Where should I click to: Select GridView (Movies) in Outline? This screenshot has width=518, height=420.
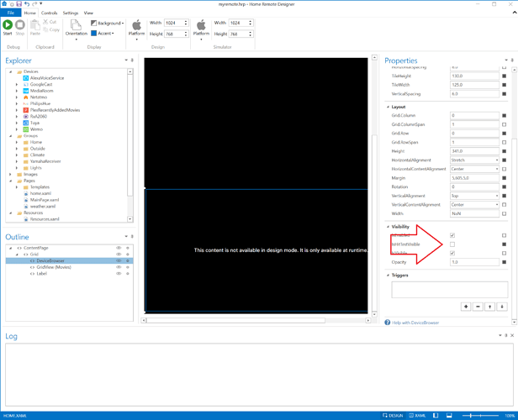[x=54, y=267]
